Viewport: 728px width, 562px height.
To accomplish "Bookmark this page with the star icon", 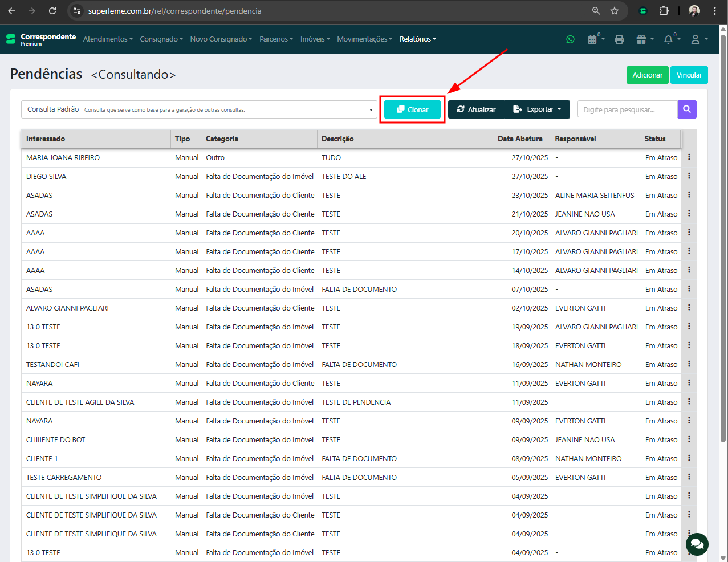I will [x=615, y=11].
